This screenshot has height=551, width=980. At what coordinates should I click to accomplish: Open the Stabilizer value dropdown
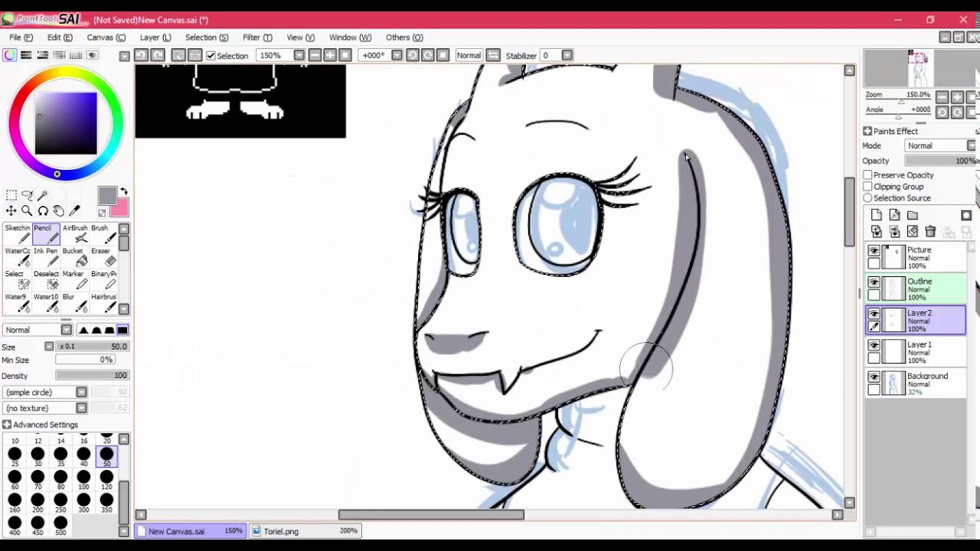point(567,55)
